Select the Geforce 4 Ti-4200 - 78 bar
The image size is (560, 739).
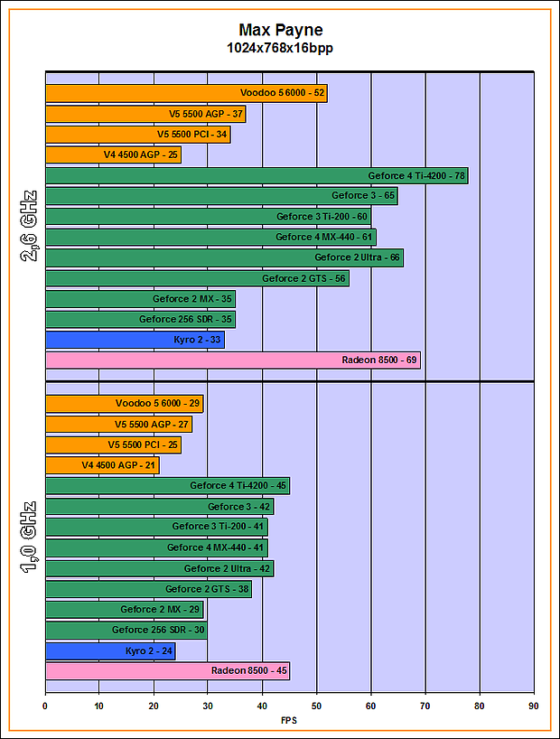point(257,176)
